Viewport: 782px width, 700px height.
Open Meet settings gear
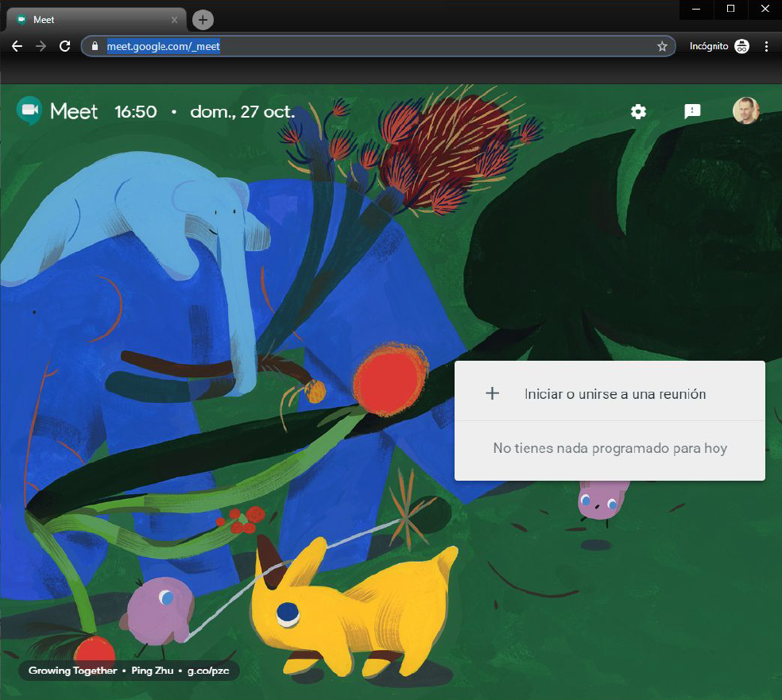pos(638,111)
